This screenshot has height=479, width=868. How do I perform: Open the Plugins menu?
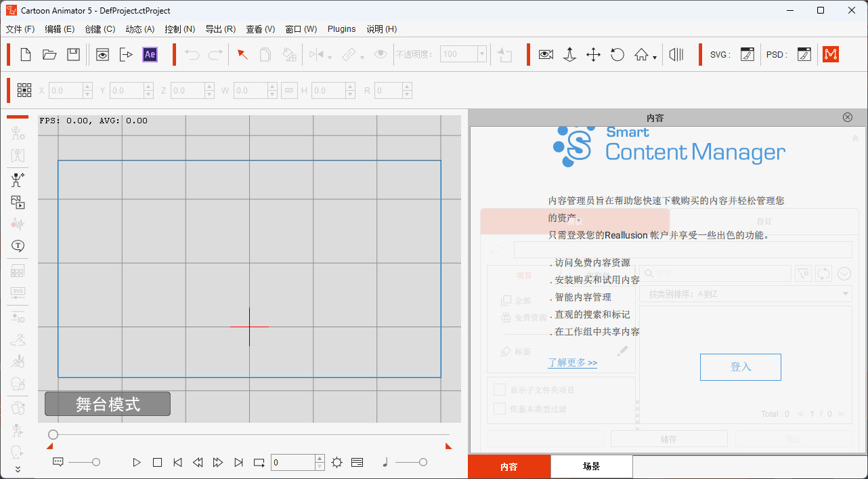tap(342, 29)
